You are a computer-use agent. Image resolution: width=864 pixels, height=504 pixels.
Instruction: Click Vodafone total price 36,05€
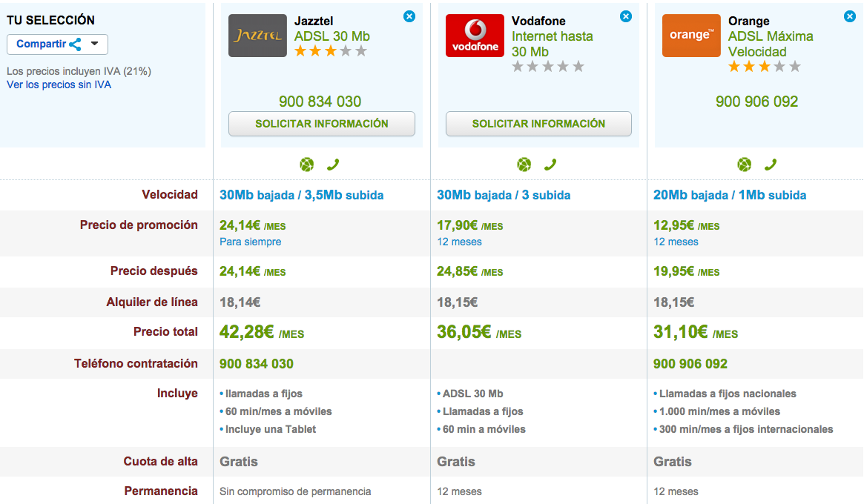coord(479,332)
